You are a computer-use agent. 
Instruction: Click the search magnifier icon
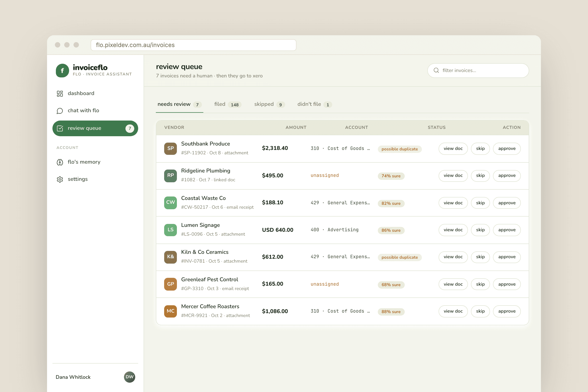point(436,70)
